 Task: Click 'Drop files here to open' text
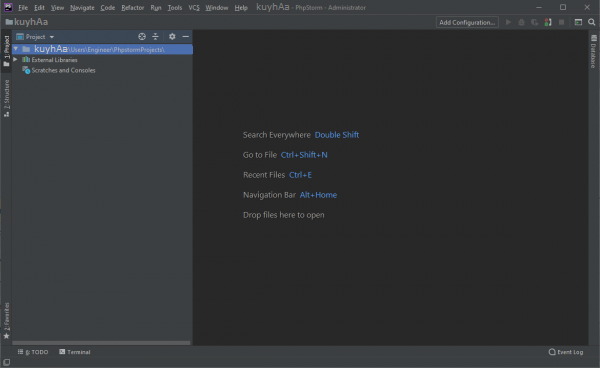(x=284, y=215)
